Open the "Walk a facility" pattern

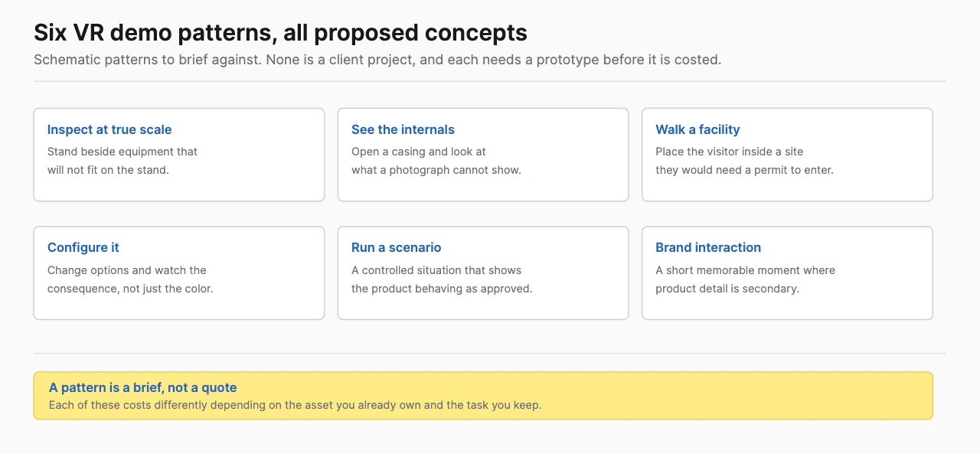point(697,129)
